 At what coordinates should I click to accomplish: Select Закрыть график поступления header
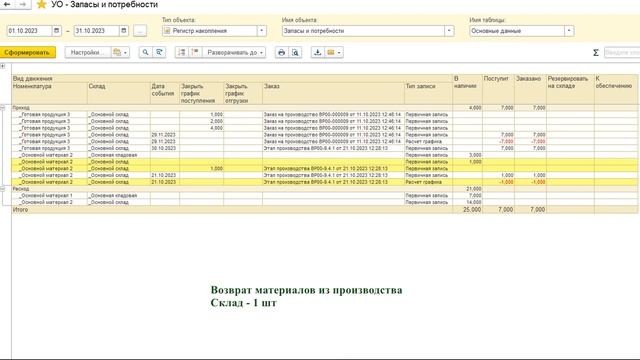[202, 93]
